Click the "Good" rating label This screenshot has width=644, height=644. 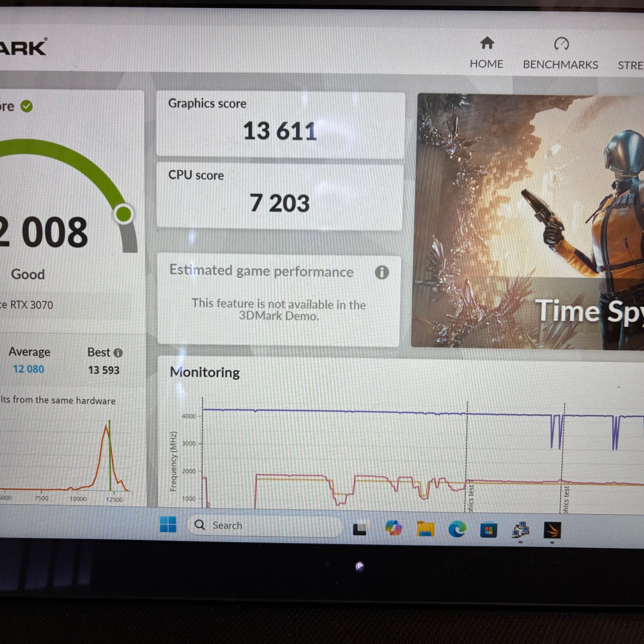point(28,274)
